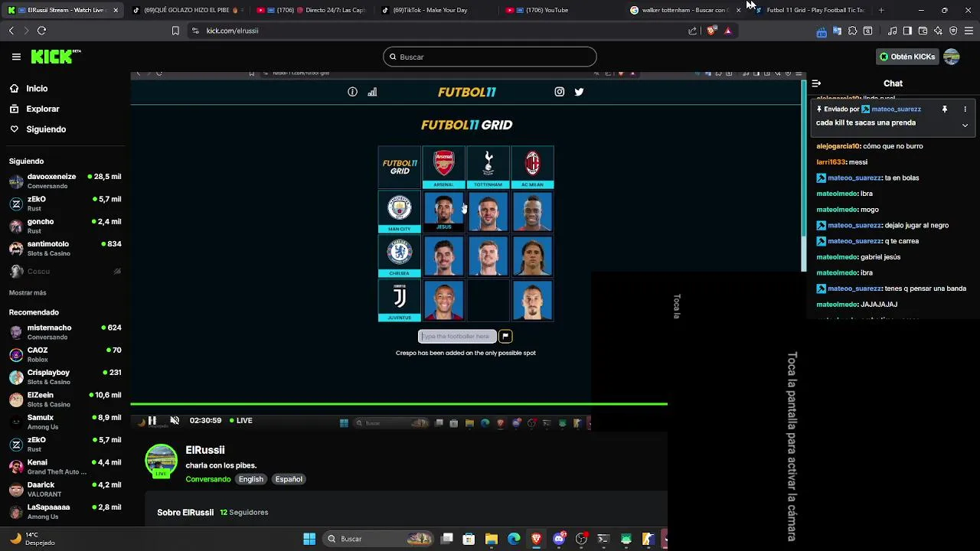980x551 pixels.
Task: Open pinned message three-dot options
Action: 965,109
